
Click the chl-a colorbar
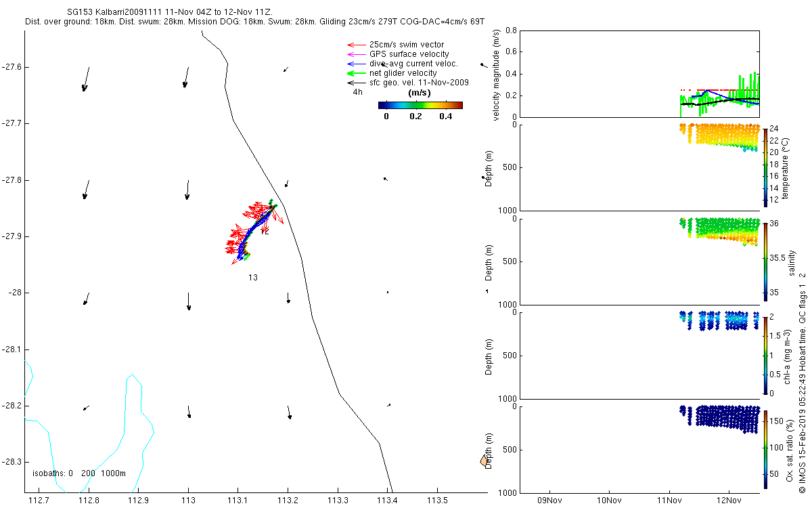765,355
